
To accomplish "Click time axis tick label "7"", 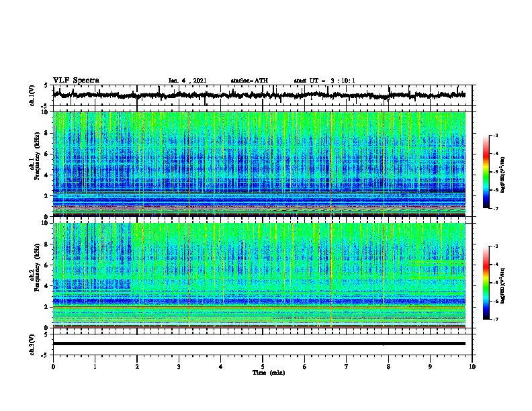I will tap(347, 367).
